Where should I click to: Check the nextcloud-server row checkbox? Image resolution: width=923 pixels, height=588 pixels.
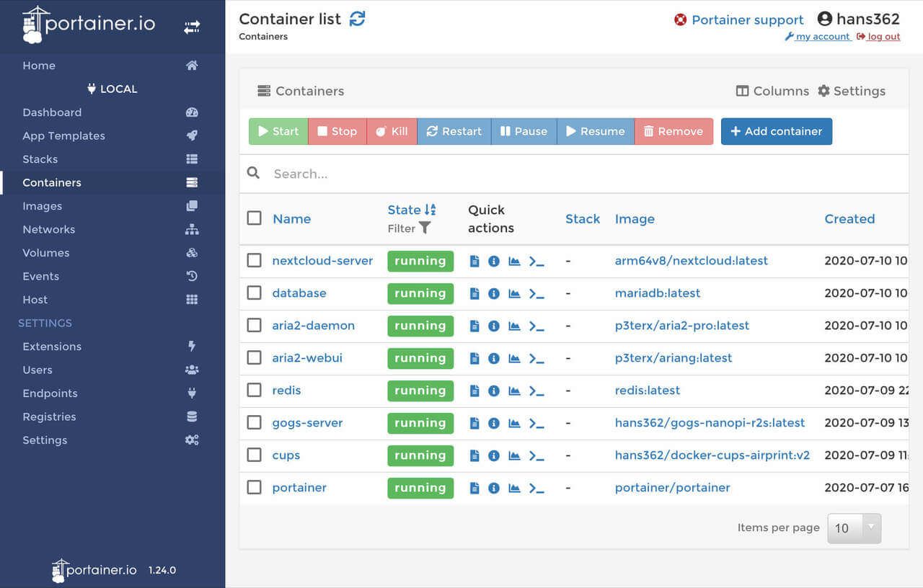tap(254, 260)
